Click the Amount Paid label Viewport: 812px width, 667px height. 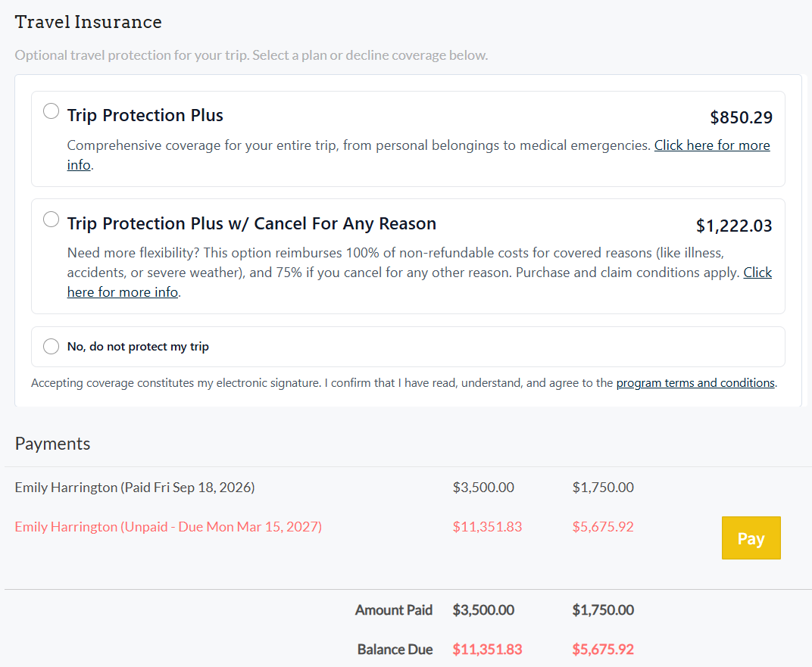tap(394, 610)
